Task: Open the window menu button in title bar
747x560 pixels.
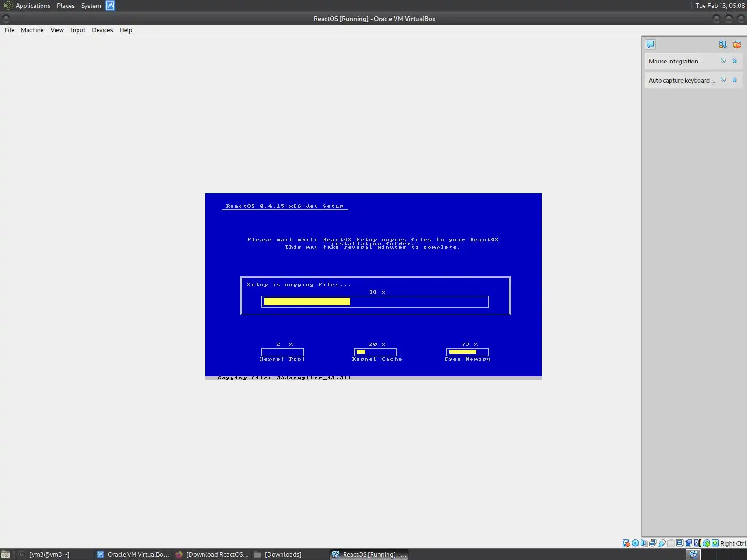Action: pos(6,19)
